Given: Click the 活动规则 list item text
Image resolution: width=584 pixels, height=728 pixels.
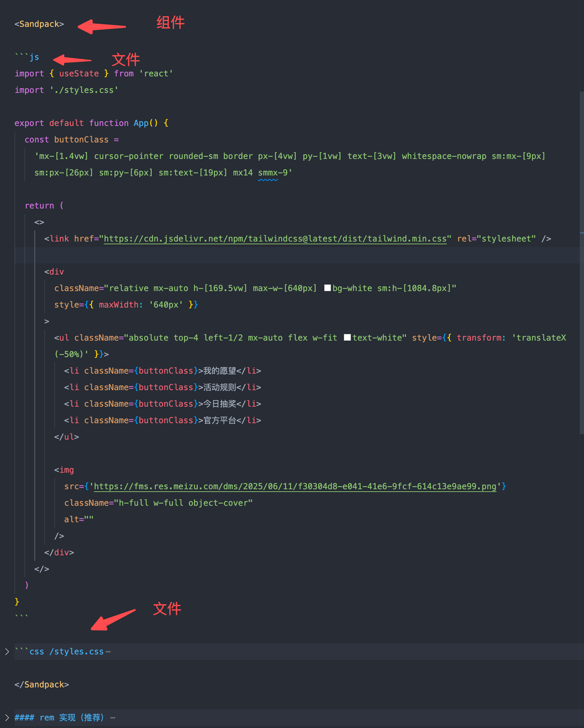Looking at the screenshot, I should tap(220, 387).
